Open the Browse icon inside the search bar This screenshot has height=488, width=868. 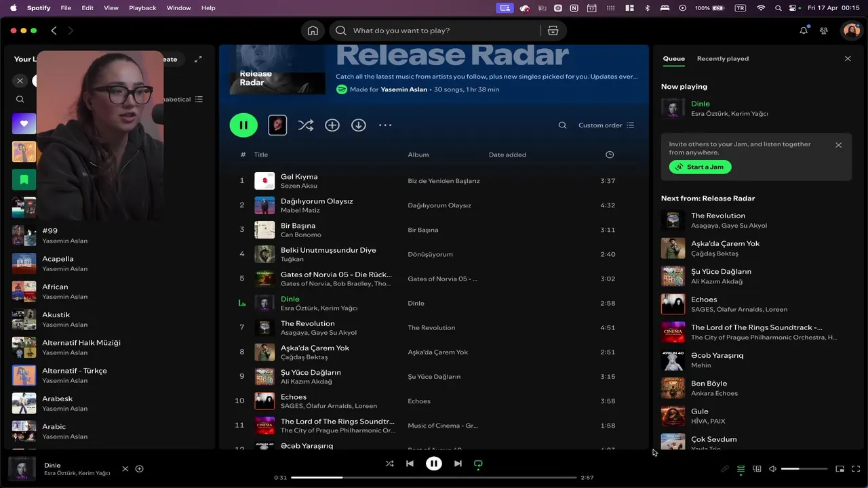point(553,30)
